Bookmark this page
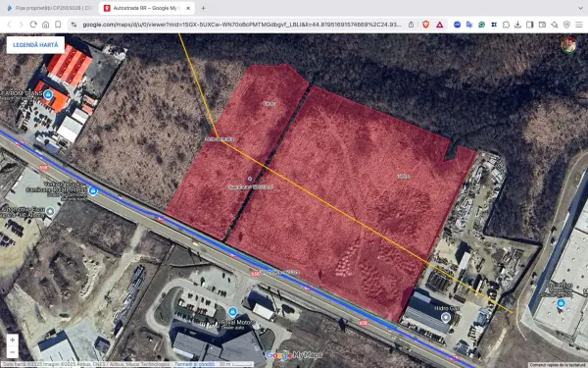This screenshot has height=368, width=588. tap(58, 25)
